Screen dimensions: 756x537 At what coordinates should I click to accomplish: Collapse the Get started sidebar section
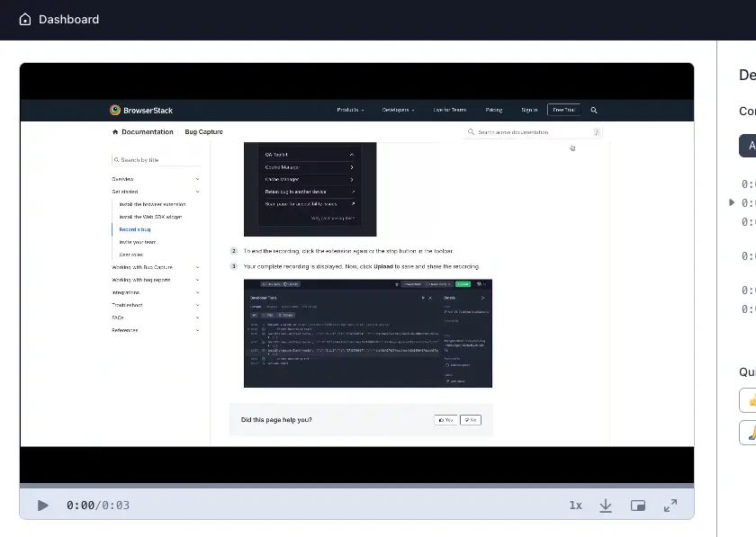198,192
